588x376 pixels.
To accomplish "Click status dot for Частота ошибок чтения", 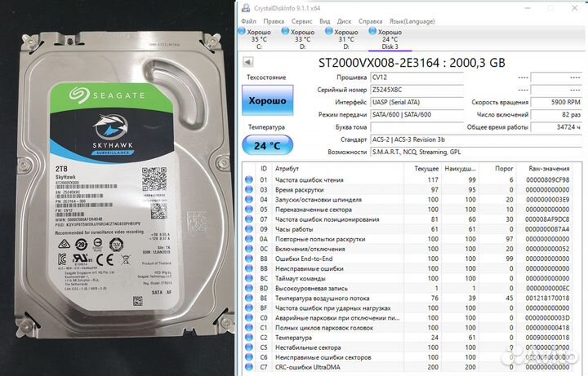I will (248, 179).
